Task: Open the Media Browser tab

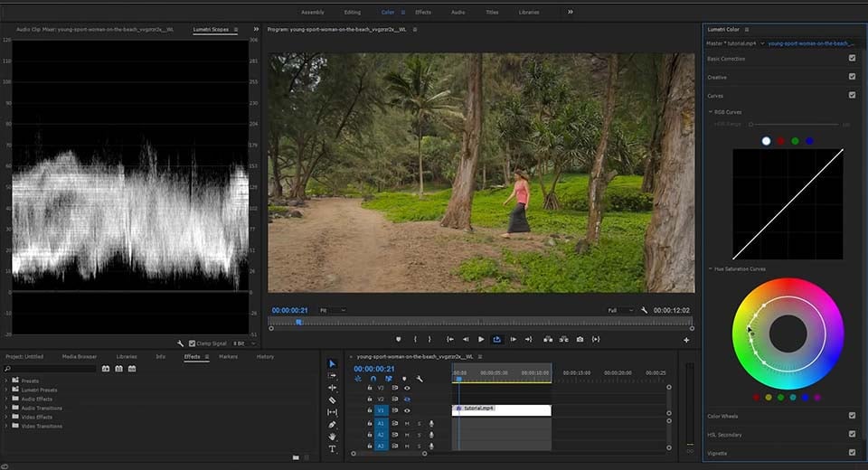Action: [80, 356]
